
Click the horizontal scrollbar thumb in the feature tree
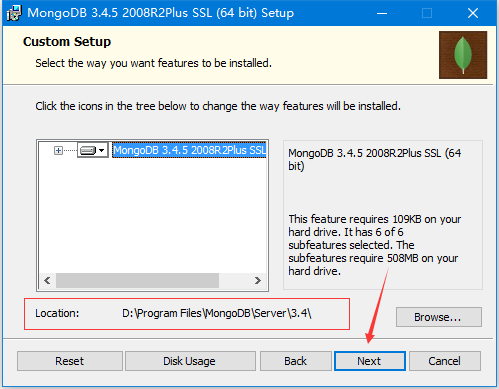(x=137, y=280)
